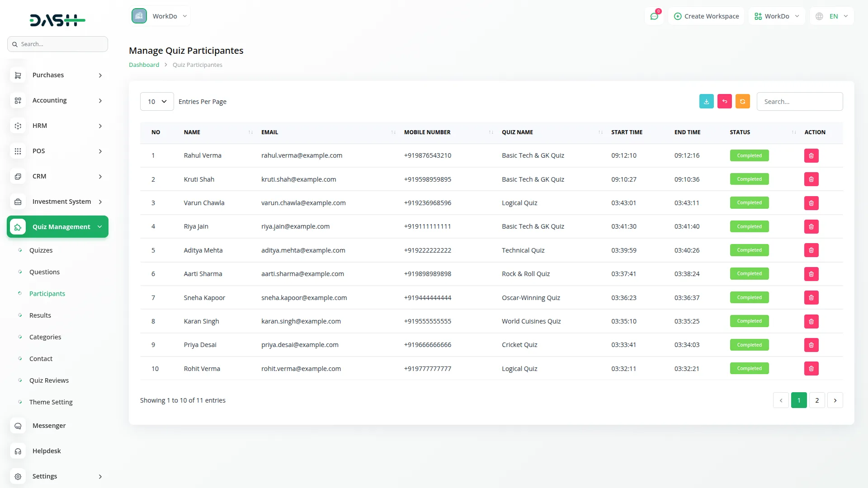Open the Quizzes submenu item

pyautogui.click(x=41, y=250)
